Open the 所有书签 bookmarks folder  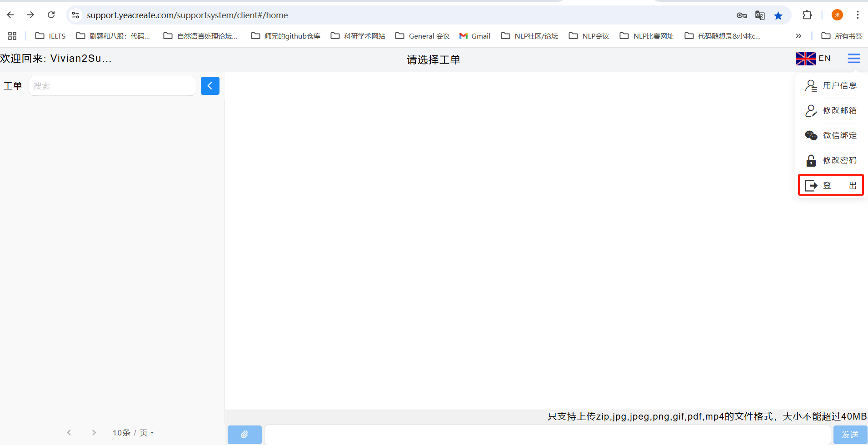pyautogui.click(x=842, y=36)
